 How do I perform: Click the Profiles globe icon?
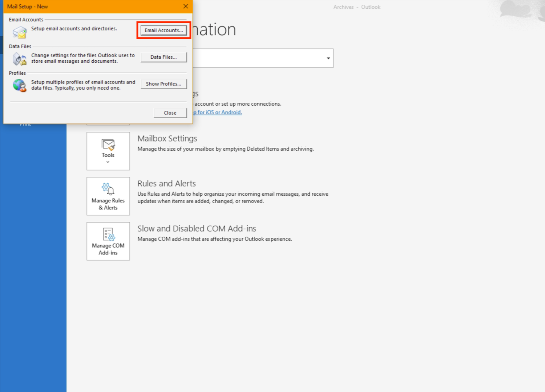(19, 86)
